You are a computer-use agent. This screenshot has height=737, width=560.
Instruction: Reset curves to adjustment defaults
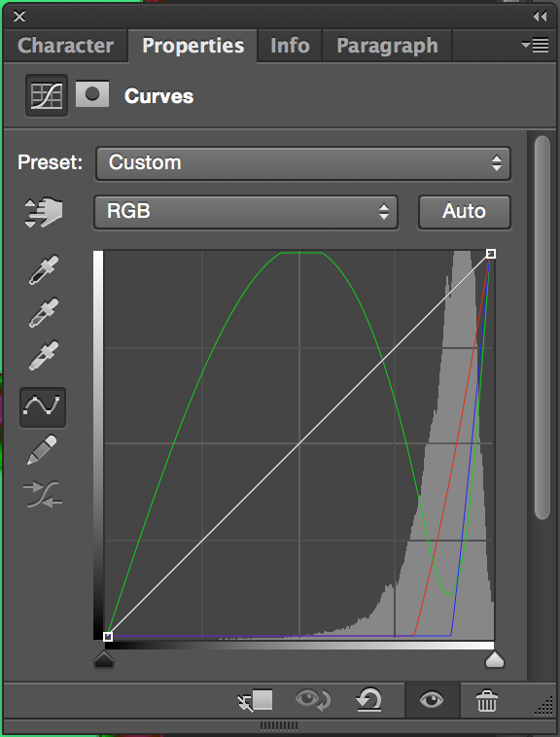pyautogui.click(x=368, y=700)
